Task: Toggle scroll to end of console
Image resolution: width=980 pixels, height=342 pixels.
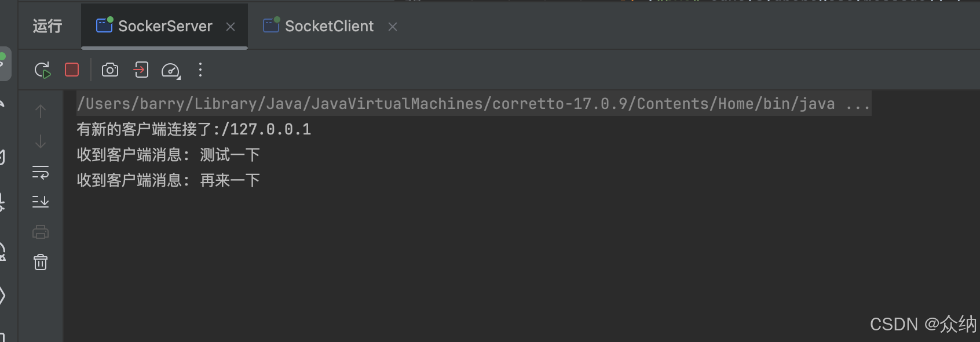Action: click(41, 202)
